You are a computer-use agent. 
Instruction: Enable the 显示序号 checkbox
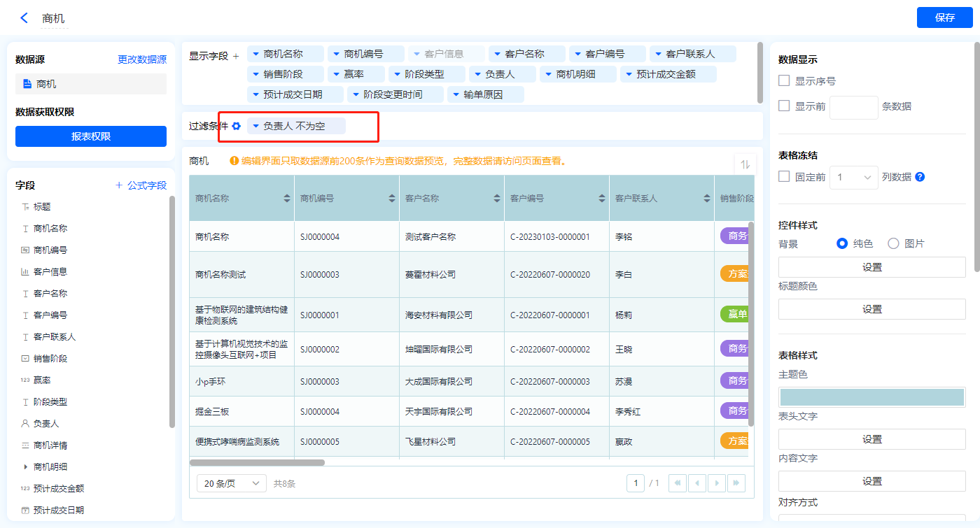coord(784,81)
